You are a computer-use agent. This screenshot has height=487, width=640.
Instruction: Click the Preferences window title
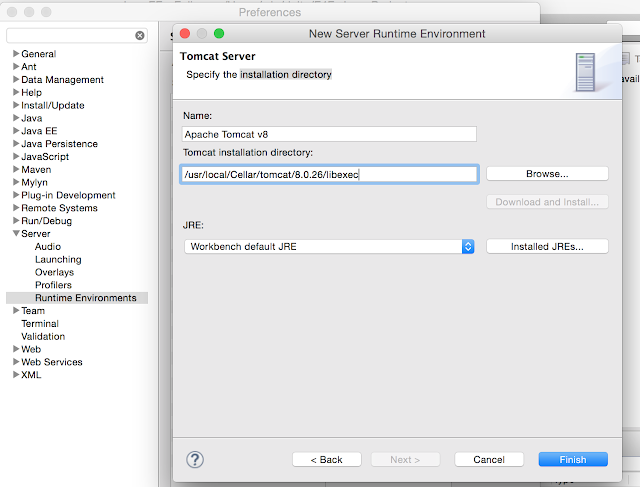tap(270, 12)
